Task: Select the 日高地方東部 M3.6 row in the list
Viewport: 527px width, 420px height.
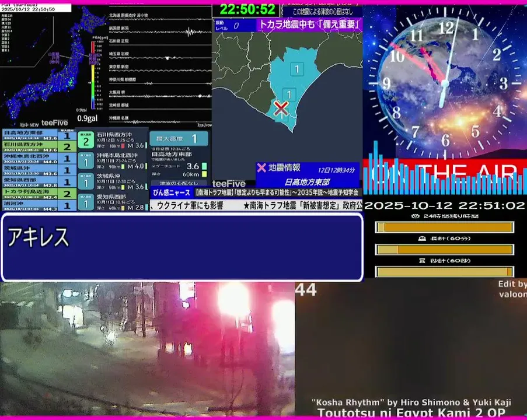Action: (x=39, y=135)
